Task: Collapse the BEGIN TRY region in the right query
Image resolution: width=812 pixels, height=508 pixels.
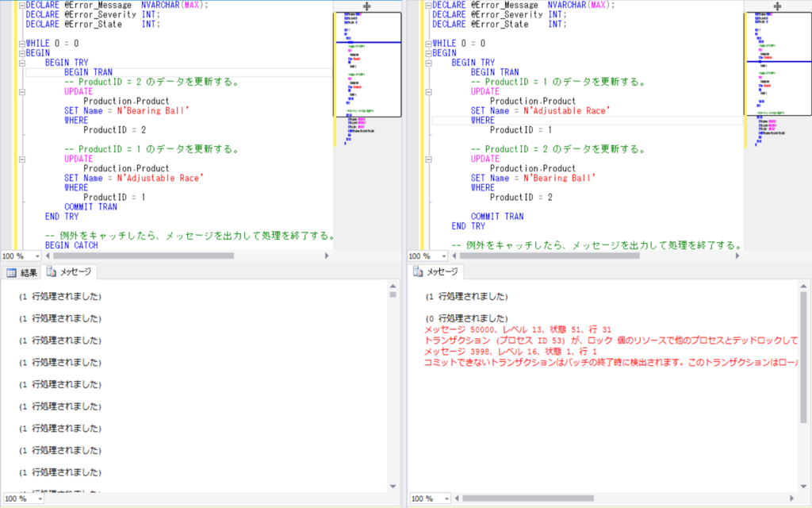Action: (429, 63)
